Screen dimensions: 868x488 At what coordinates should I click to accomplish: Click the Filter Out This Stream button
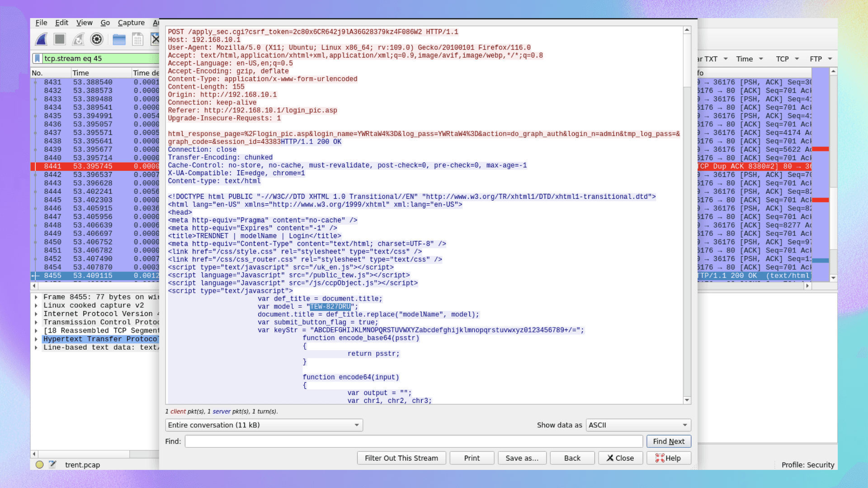[x=401, y=458]
